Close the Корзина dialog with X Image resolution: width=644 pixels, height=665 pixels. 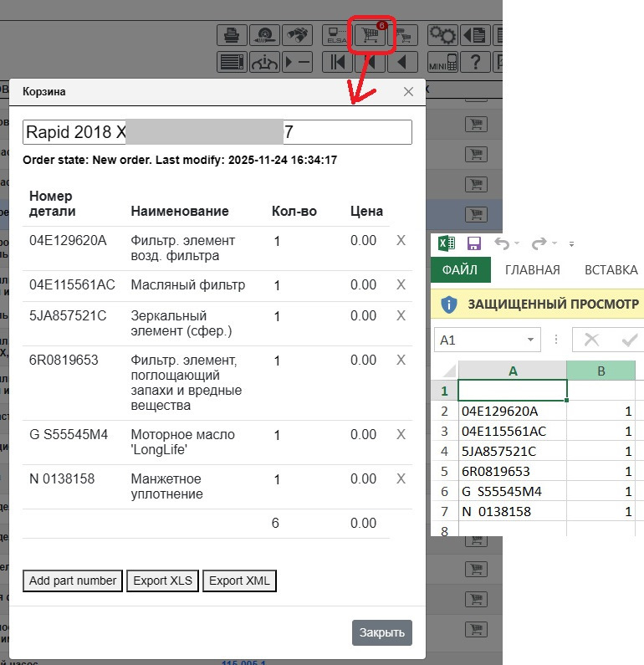click(408, 92)
